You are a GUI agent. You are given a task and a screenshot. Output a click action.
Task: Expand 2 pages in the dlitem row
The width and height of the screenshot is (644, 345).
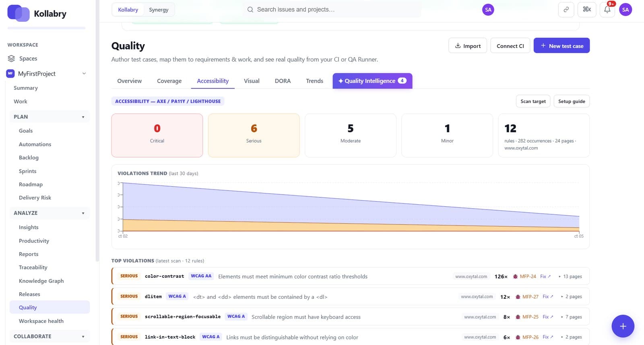tap(572, 297)
